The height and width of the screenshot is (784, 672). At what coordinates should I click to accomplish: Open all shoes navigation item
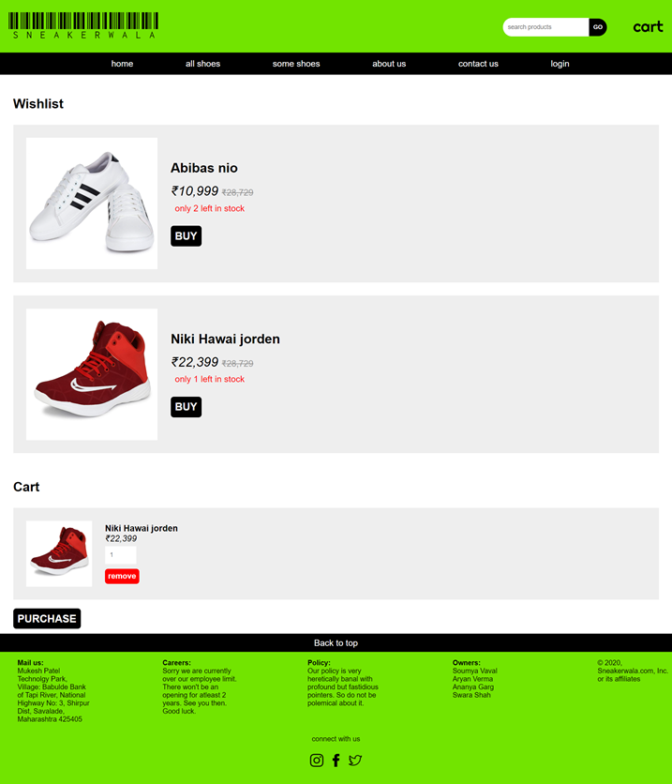coord(202,64)
